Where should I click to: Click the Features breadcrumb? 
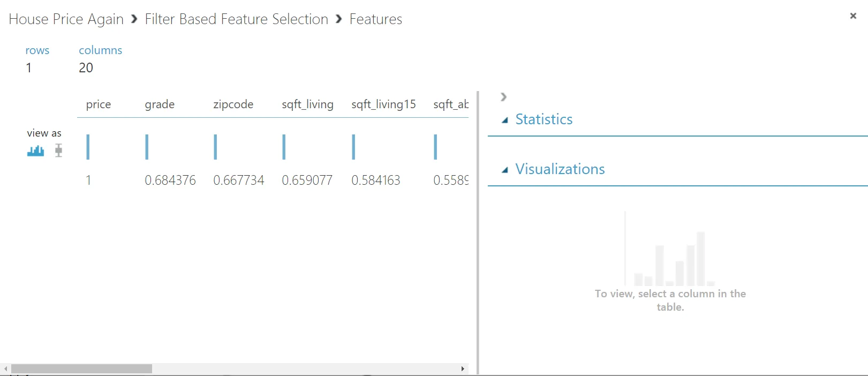coord(376,19)
